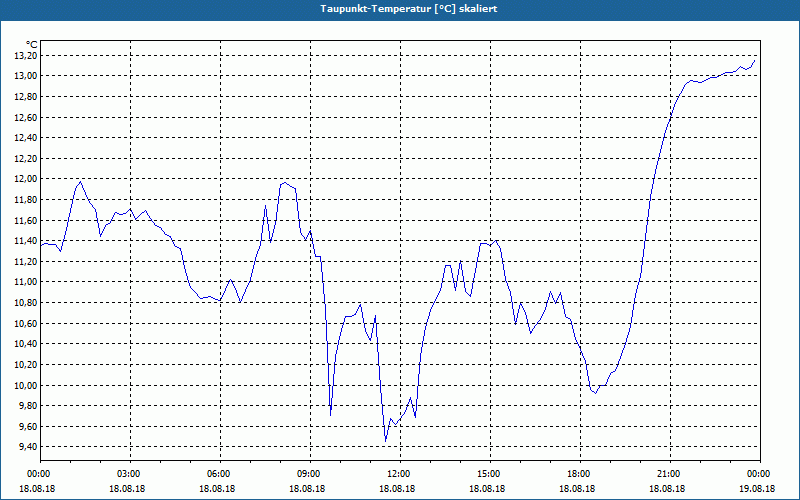The image size is (800, 500).
Task: Click the '18.08.18' date under 21:00
Action: 667,488
